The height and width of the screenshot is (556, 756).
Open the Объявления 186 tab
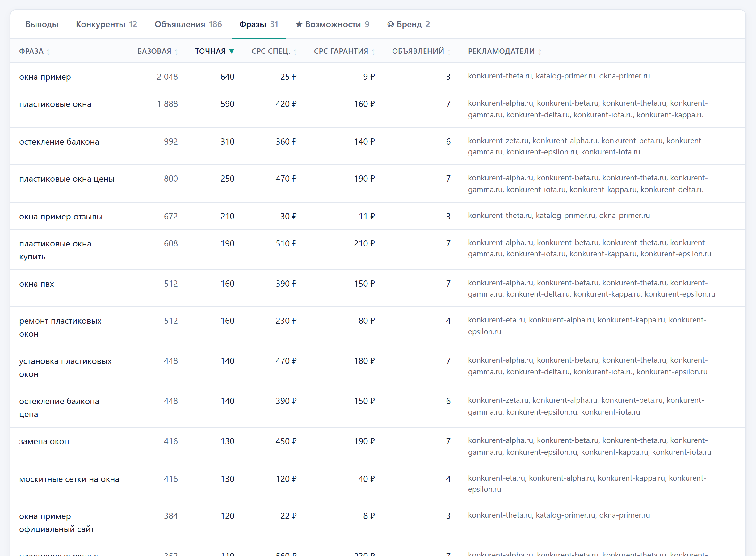[188, 24]
